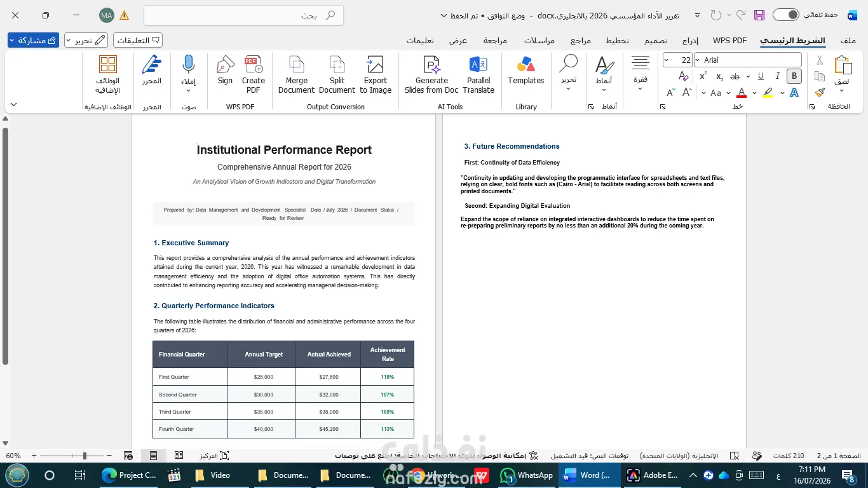This screenshot has height=488, width=868.
Task: Open the font size 22 box
Action: (677, 60)
